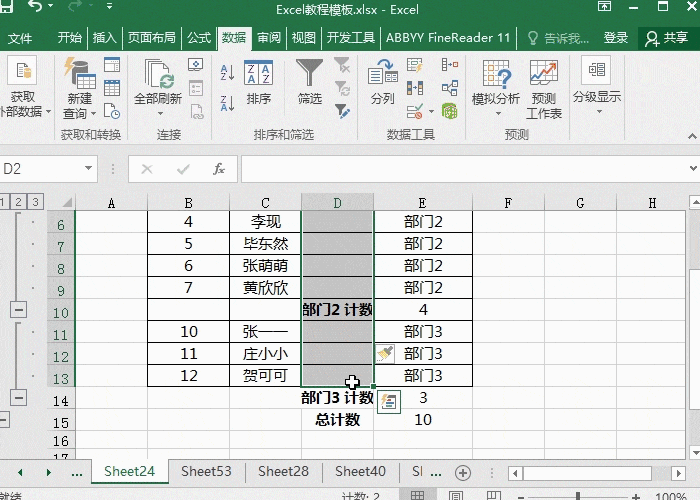Select the column D header

pyautogui.click(x=338, y=203)
